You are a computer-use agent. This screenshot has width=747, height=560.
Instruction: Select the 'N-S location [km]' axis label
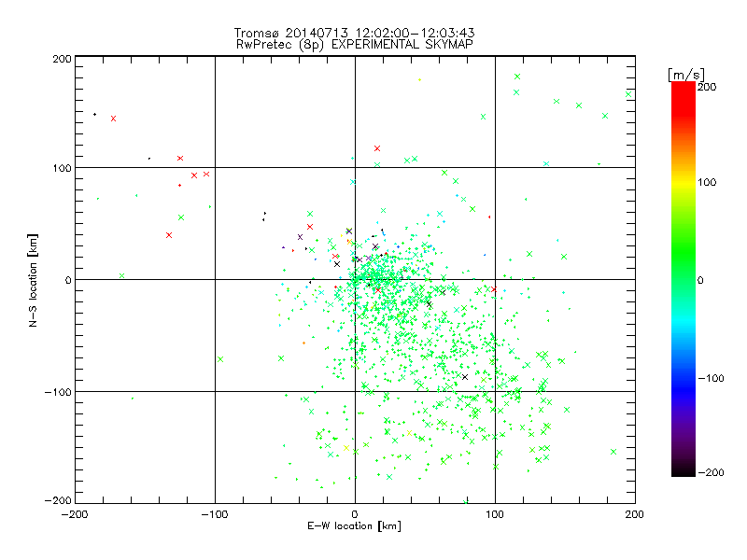coord(33,281)
